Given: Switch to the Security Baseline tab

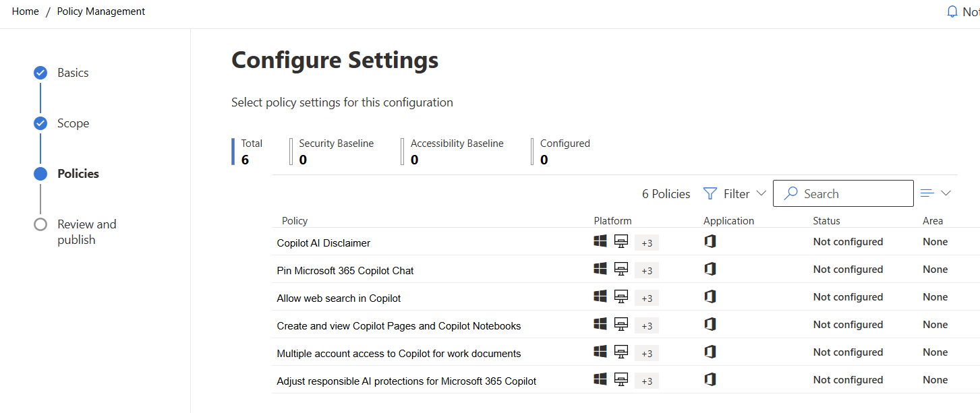Looking at the screenshot, I should point(335,151).
